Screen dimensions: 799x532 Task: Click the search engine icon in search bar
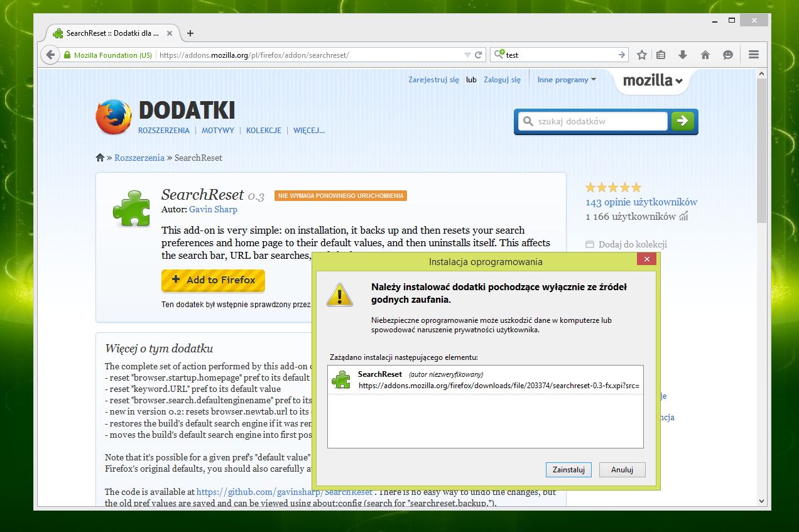pos(499,55)
